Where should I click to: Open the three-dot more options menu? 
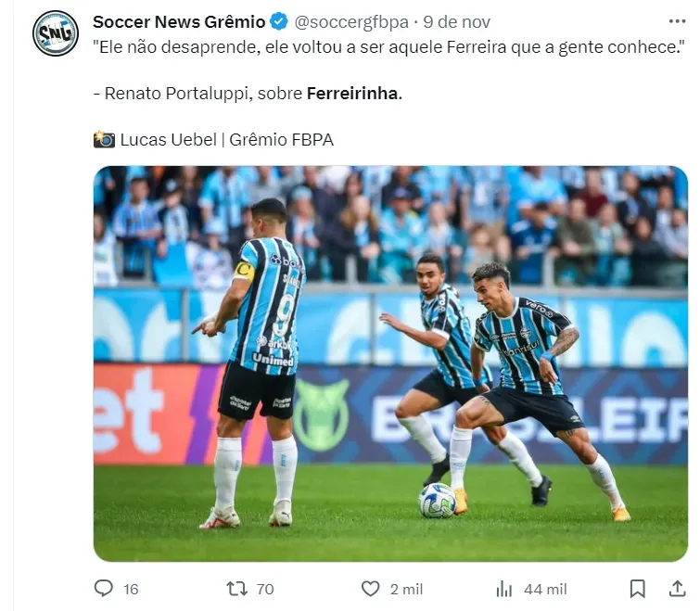tap(677, 21)
